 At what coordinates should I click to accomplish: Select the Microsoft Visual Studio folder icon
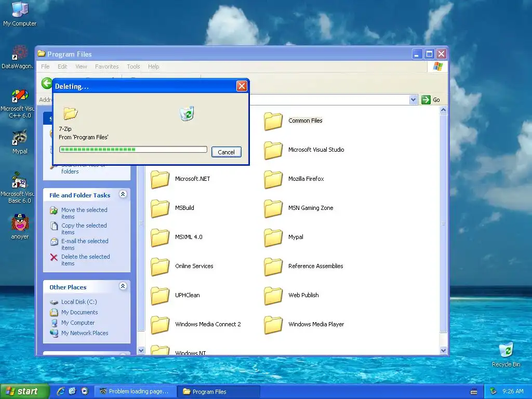(273, 150)
